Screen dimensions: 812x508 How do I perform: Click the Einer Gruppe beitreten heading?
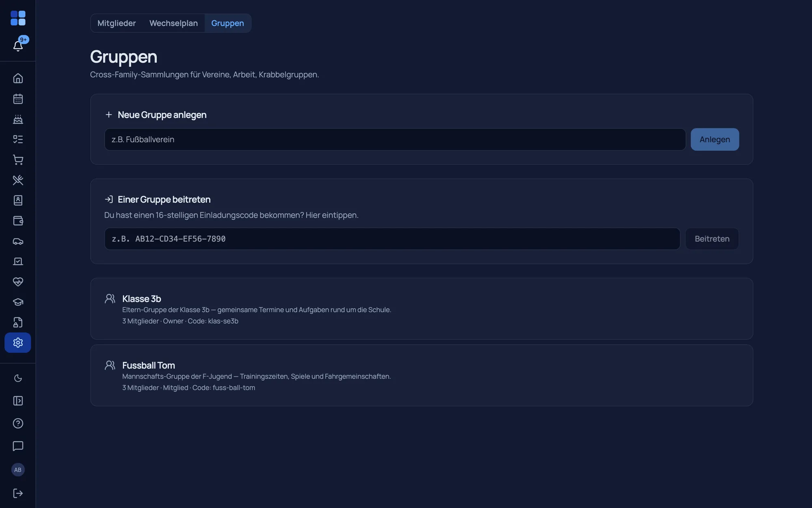(164, 200)
